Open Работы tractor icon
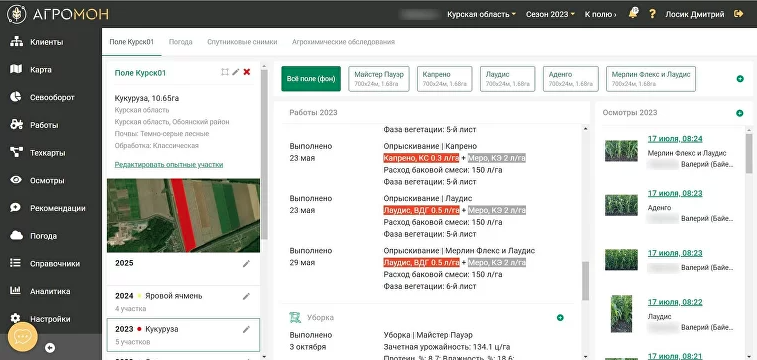Image resolution: width=757 pixels, height=360 pixels. pos(16,125)
